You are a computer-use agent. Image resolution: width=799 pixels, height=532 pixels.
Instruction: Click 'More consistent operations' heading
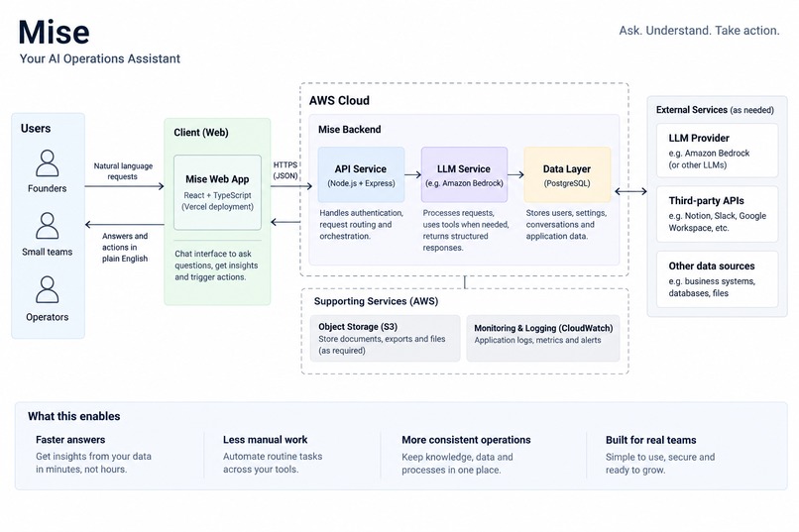[x=466, y=440]
